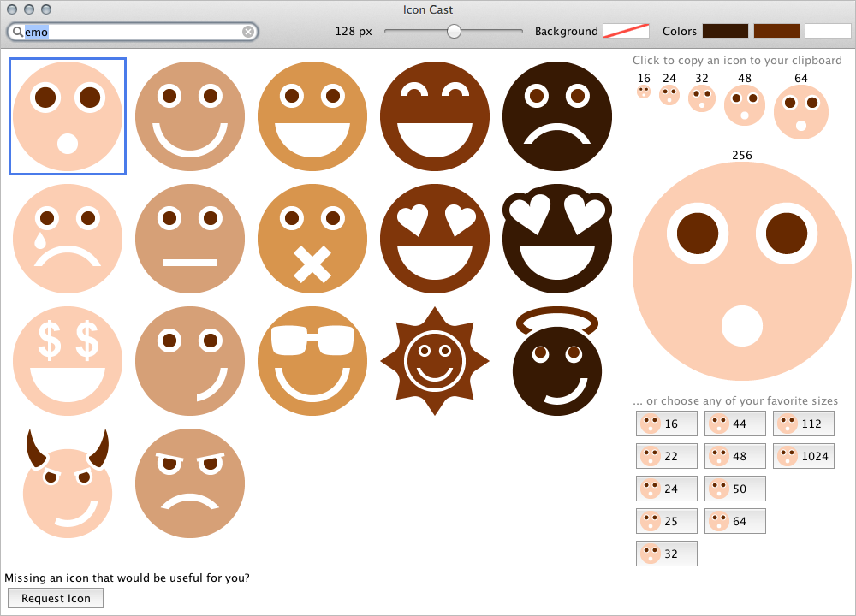Select the dollar-sign eyes emoticon
856x616 pixels.
[x=68, y=361]
